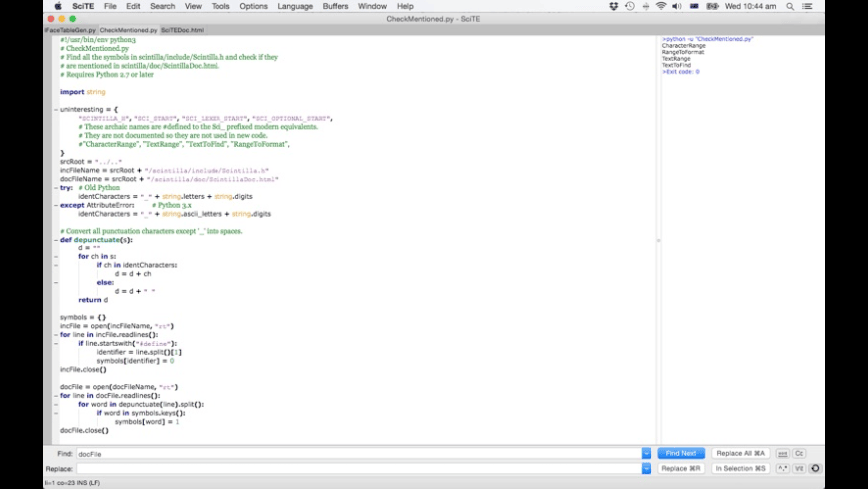Click the volume speaker icon
The image size is (868, 489).
(x=677, y=6)
